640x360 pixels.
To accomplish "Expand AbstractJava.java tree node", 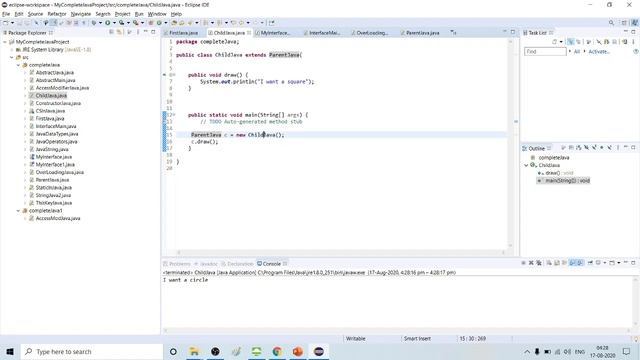I will tap(25, 73).
